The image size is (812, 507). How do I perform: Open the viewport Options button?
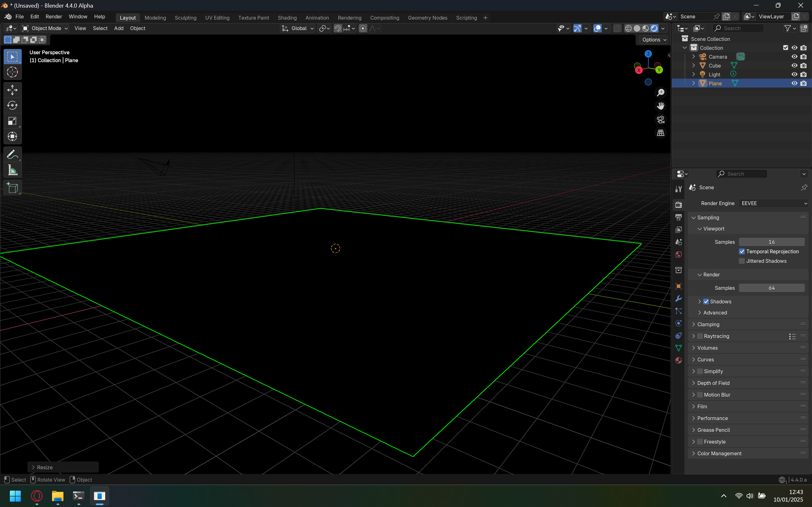coord(654,40)
